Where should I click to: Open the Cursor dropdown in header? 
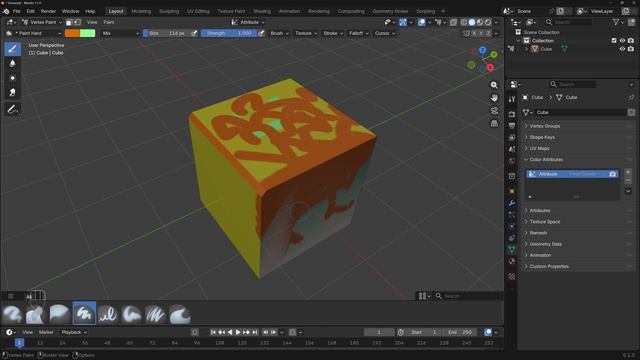coord(385,33)
